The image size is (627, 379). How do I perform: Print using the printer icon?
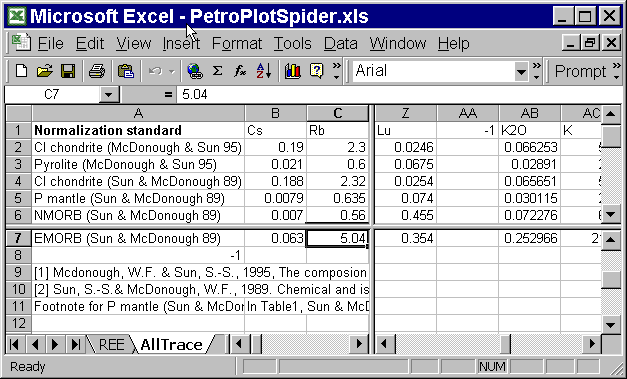pyautogui.click(x=97, y=71)
